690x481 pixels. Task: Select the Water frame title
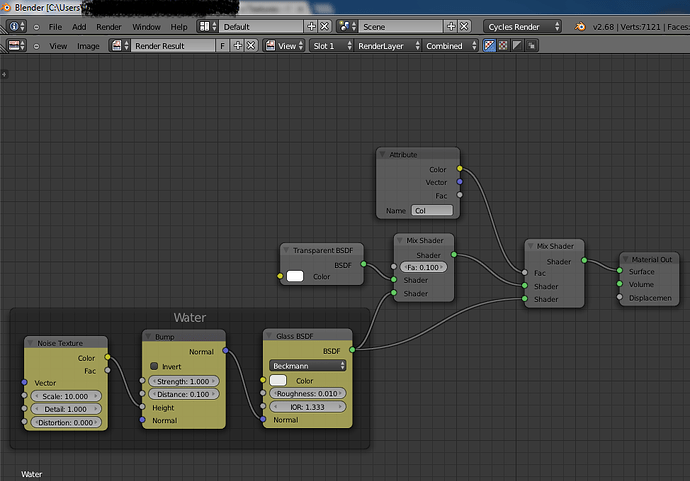pyautogui.click(x=190, y=317)
